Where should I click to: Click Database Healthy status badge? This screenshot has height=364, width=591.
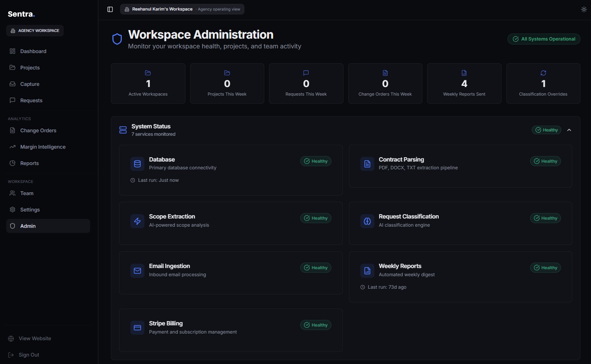pyautogui.click(x=316, y=161)
